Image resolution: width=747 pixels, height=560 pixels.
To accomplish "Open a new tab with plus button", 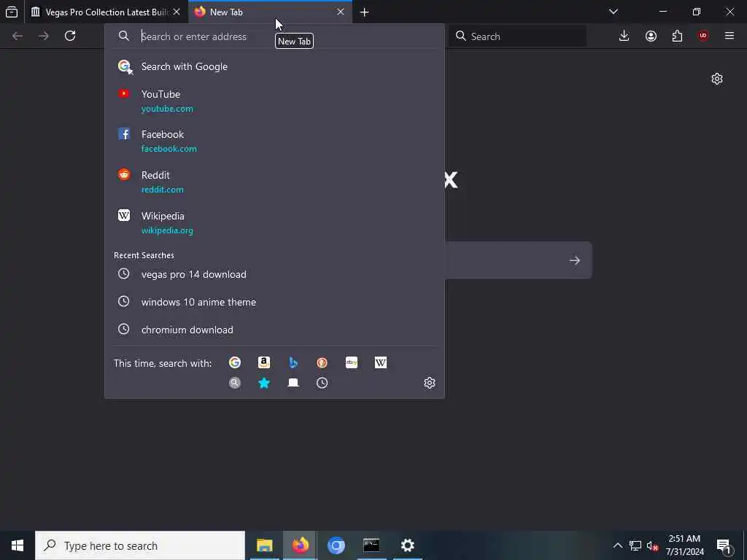I will (365, 12).
